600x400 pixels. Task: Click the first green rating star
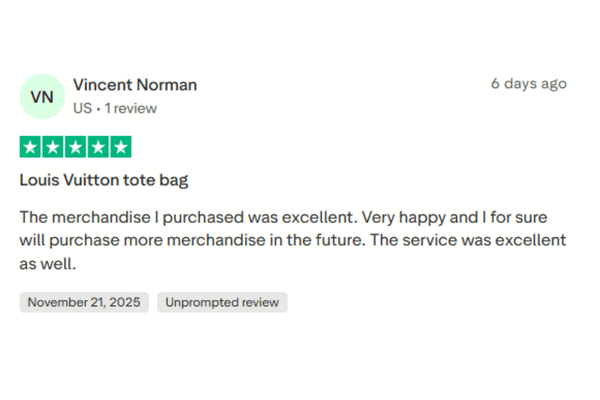[30, 147]
